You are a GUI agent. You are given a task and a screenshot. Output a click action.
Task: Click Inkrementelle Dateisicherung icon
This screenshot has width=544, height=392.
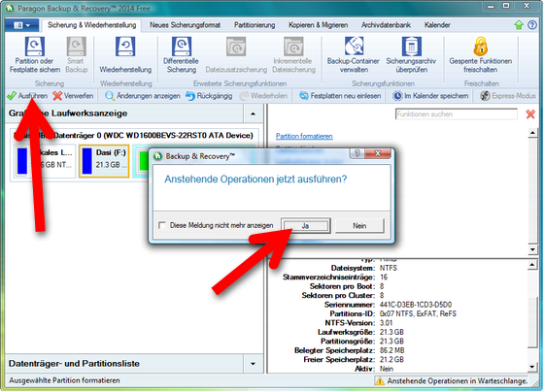(x=293, y=47)
